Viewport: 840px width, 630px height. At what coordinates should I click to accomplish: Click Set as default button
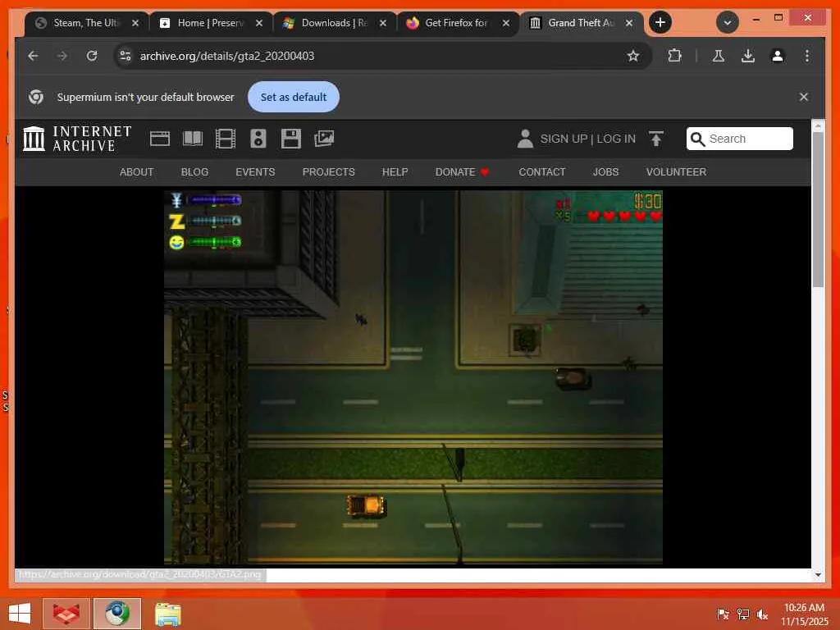294,97
